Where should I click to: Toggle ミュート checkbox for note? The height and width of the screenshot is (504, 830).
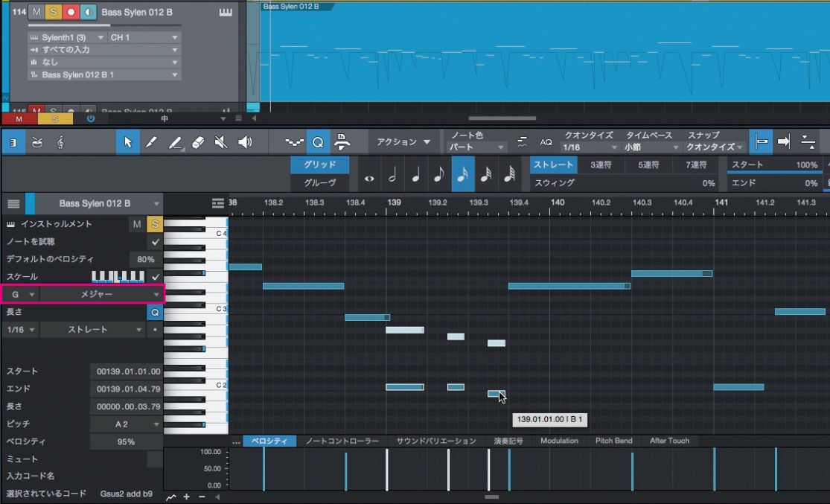tap(155, 459)
